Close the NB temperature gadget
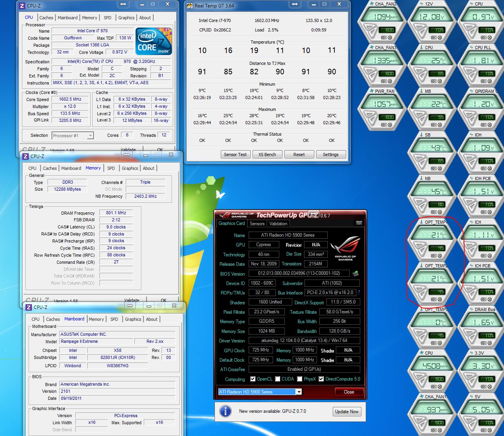The width and height of the screenshot is (504, 436). tap(440, 212)
